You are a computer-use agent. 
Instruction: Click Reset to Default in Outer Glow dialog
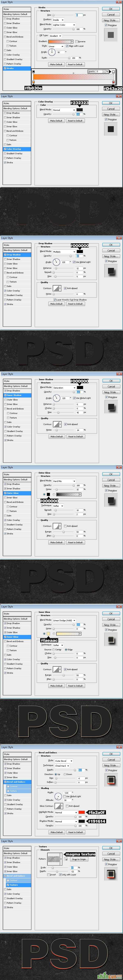(x=75, y=543)
